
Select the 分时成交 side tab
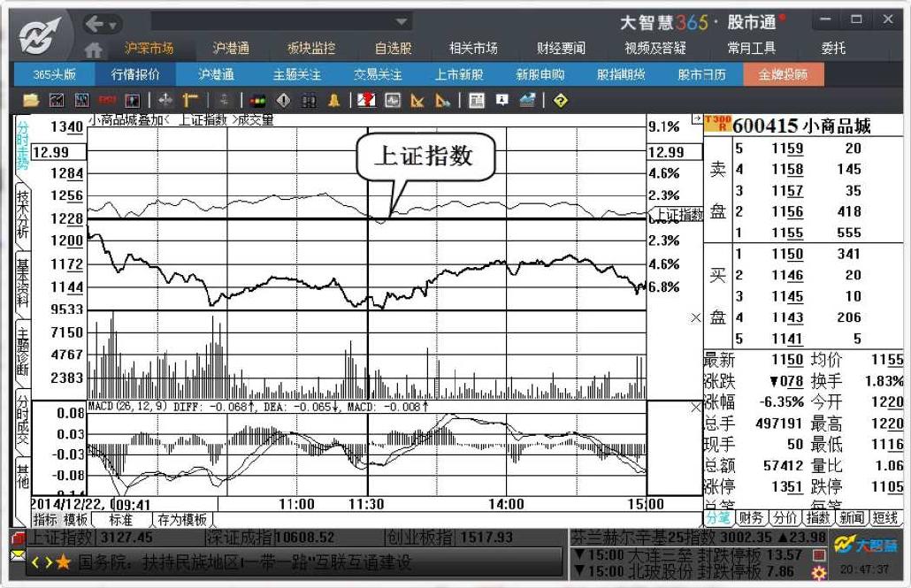[x=23, y=419]
